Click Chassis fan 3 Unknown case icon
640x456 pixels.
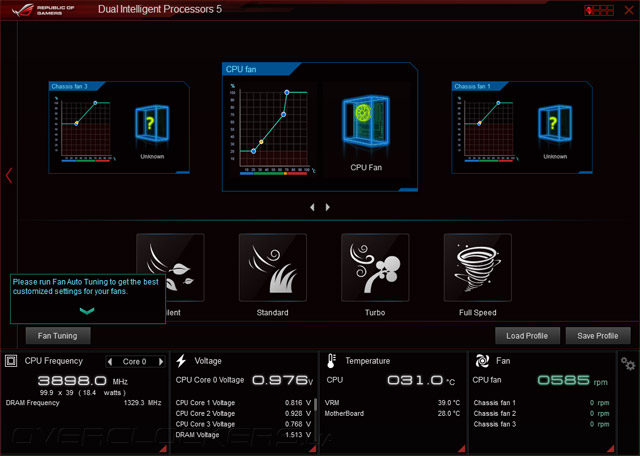[x=152, y=123]
